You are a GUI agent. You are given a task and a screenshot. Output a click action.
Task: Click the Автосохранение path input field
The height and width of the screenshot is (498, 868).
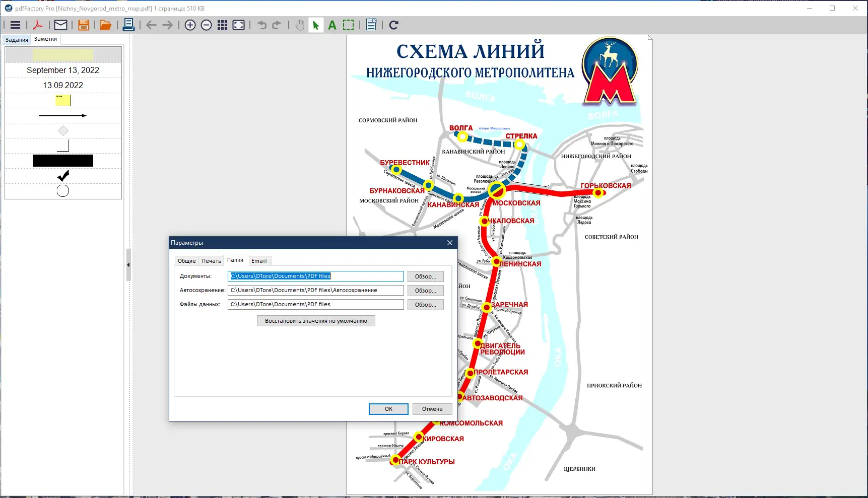[316, 290]
